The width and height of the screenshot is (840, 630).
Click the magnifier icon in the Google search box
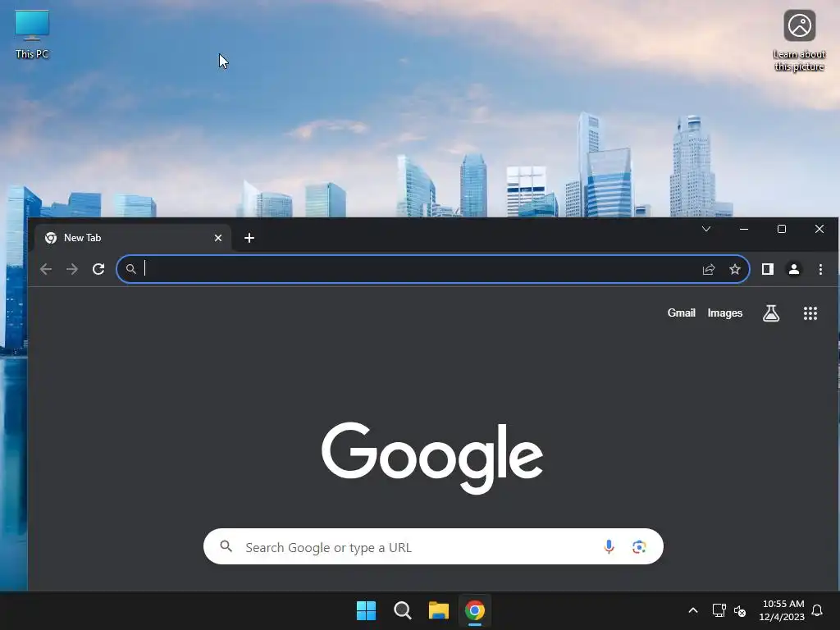pyautogui.click(x=226, y=546)
